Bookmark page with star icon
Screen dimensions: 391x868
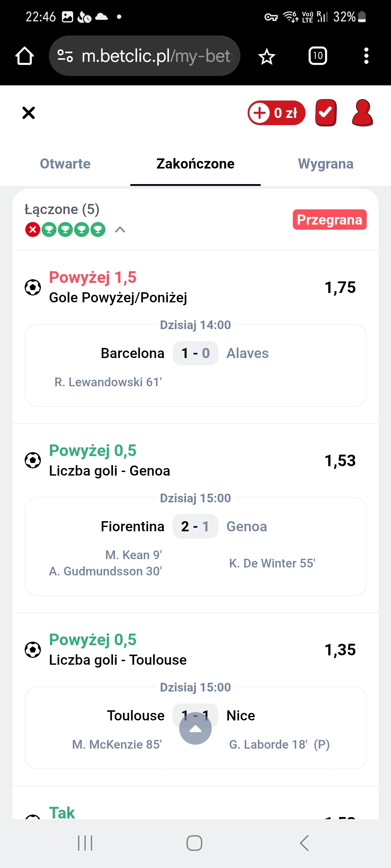point(267,56)
